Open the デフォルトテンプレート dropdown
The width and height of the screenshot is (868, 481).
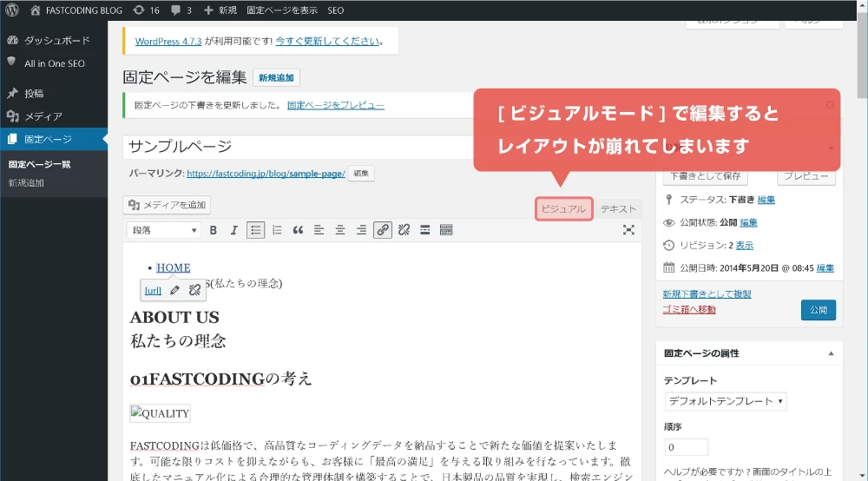[x=725, y=401]
